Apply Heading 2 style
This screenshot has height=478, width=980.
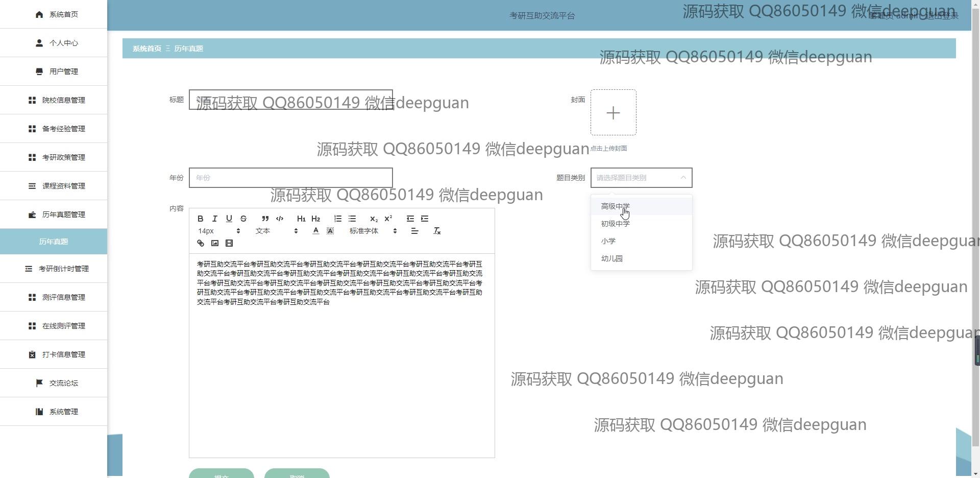[x=316, y=219]
